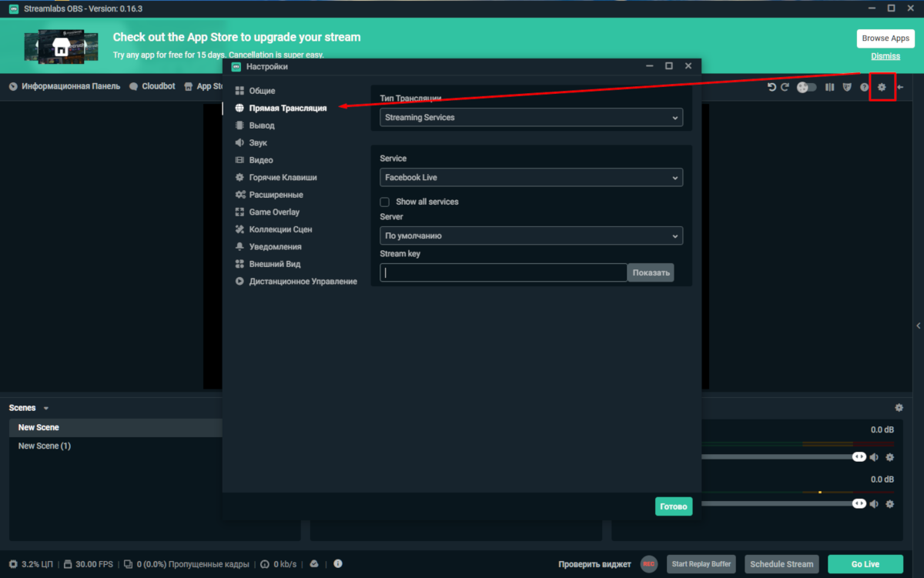Open the Server dropdown По умолчанию
924x578 pixels.
[531, 236]
